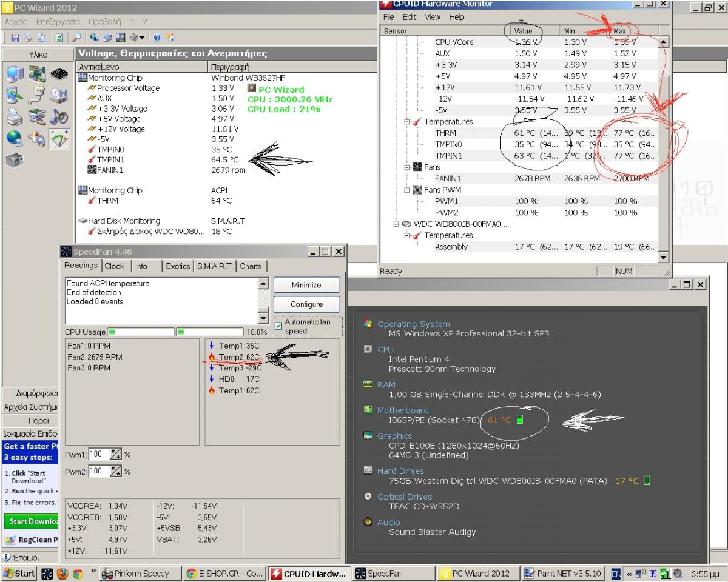The image size is (728, 582).
Task: Click the Hard Drives heading in Speccy
Action: coord(400,471)
